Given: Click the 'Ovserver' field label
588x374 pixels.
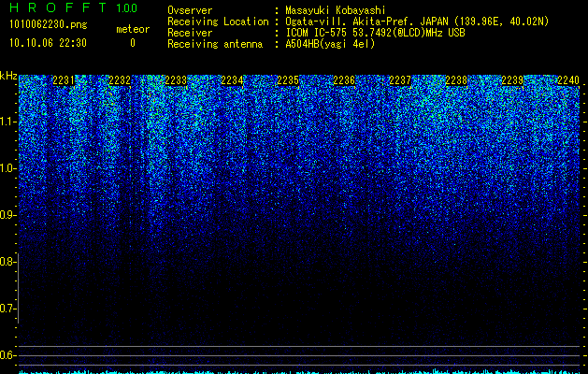Looking at the screenshot, I should click(x=190, y=10).
